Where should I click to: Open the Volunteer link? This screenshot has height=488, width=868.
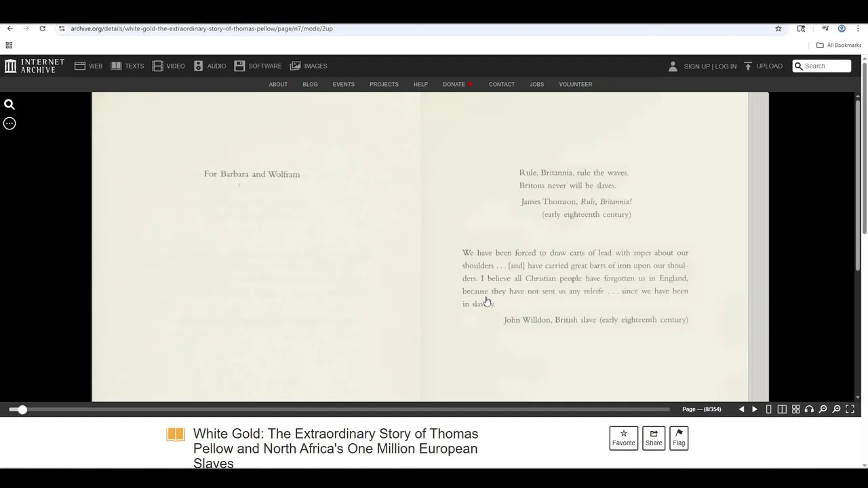point(575,84)
